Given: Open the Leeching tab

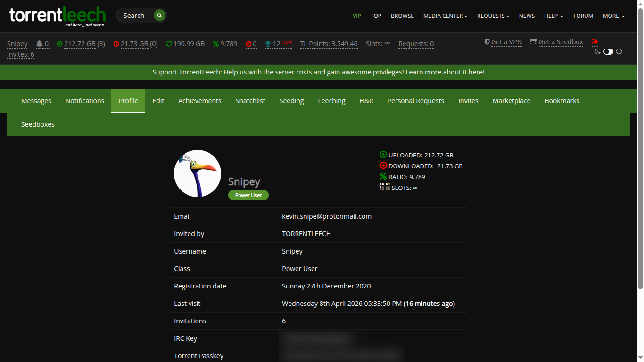Looking at the screenshot, I should coord(332,101).
